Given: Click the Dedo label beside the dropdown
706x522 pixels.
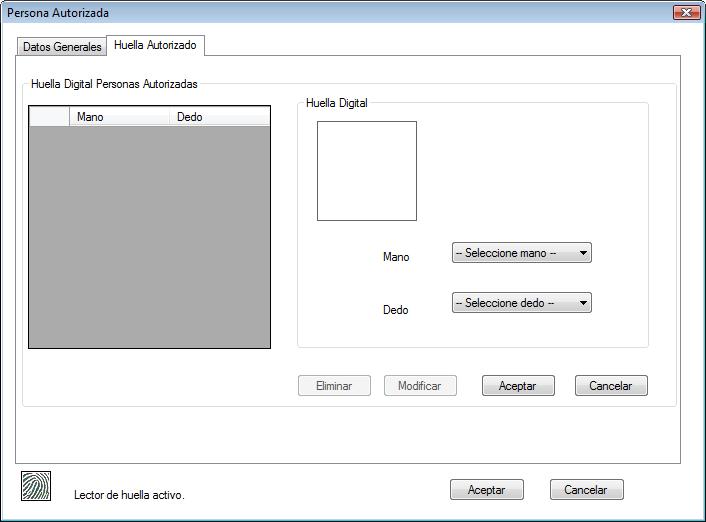Looking at the screenshot, I should click(x=395, y=310).
